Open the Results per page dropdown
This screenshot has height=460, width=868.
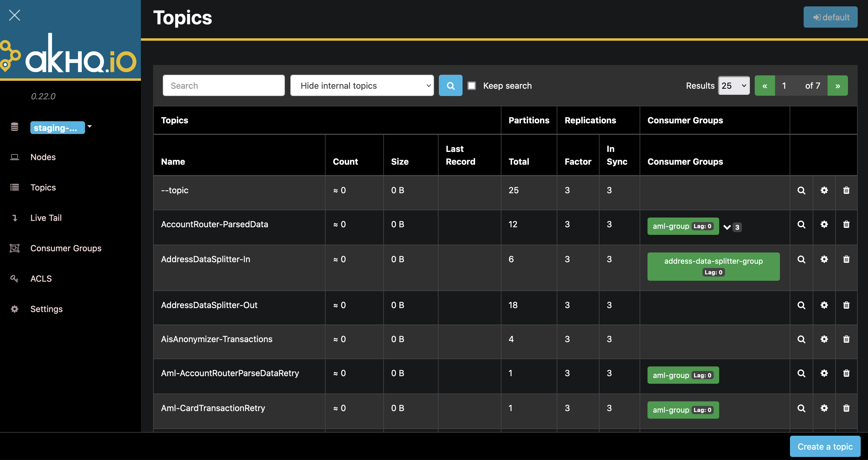coord(733,86)
